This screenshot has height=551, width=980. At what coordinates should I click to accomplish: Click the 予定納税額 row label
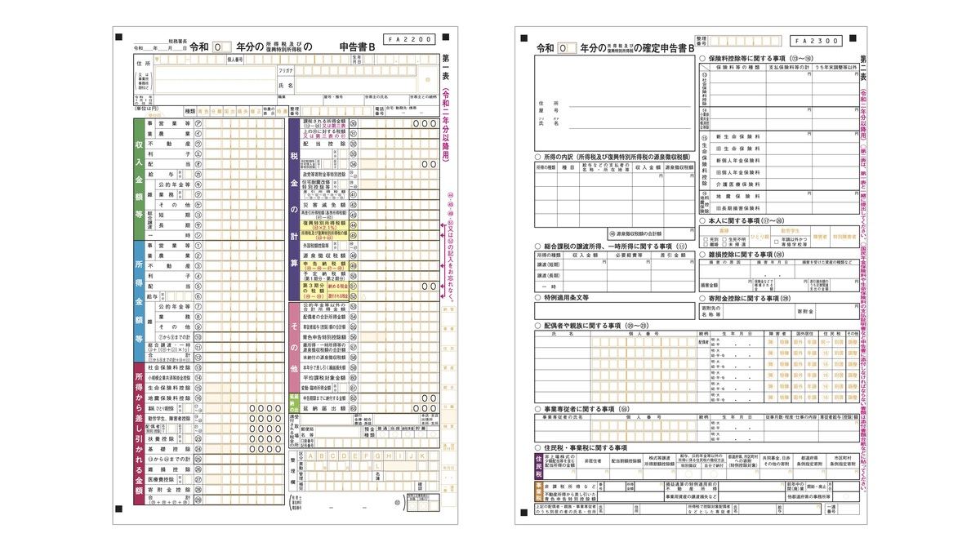point(324,275)
